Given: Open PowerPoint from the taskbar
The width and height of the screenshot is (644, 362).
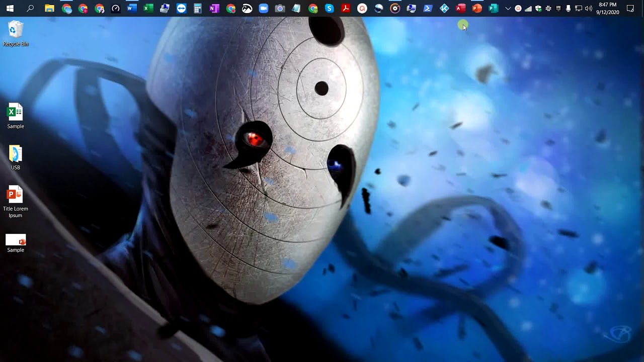Looking at the screenshot, I should coord(477,9).
